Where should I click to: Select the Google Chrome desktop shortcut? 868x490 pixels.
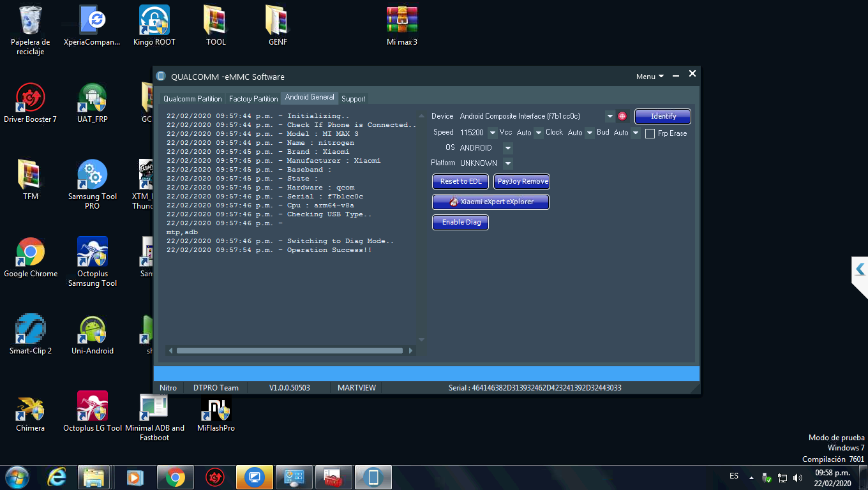point(31,258)
